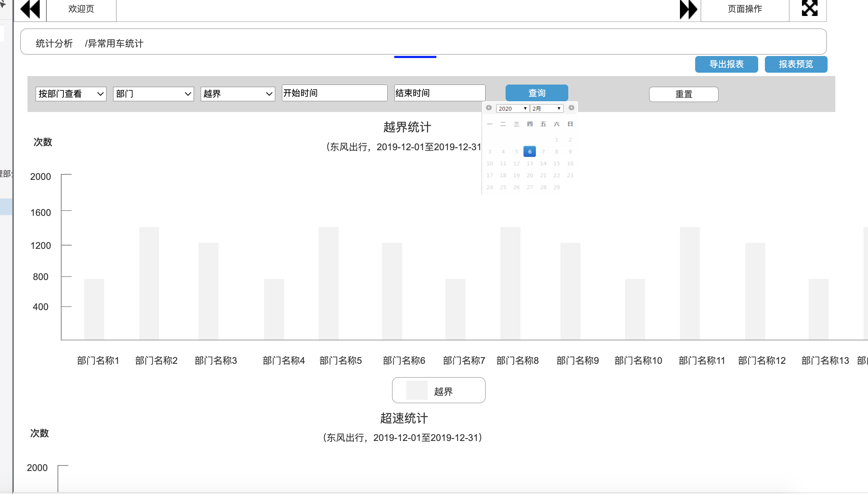Screen dimensions: 868x494
Task: Expand the 部门 department dropdown
Action: pyautogui.click(x=152, y=92)
